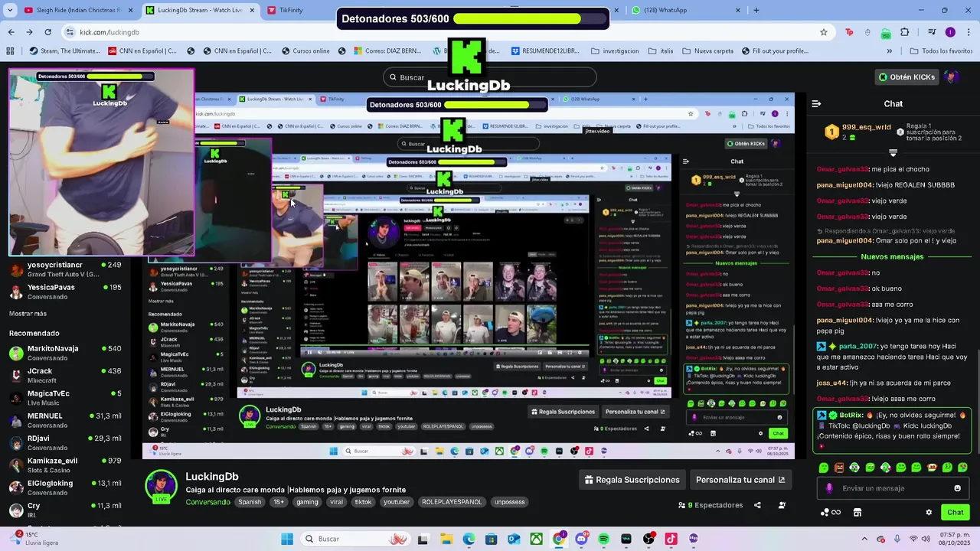This screenshot has height=551, width=980.
Task: Bookmark page with the star icon
Action: point(824,32)
